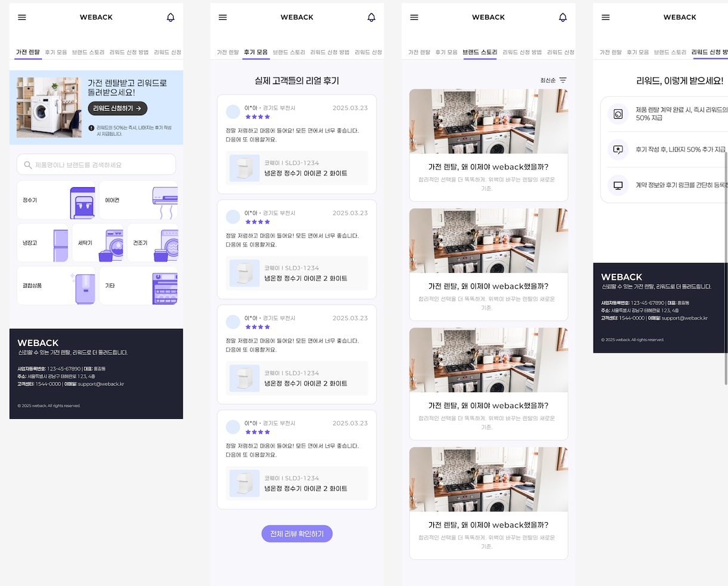Screen dimensions: 728x586
Task: Click the vertical scrollbar beside the 리워드 신청 방법 screen
Action: [726, 269]
